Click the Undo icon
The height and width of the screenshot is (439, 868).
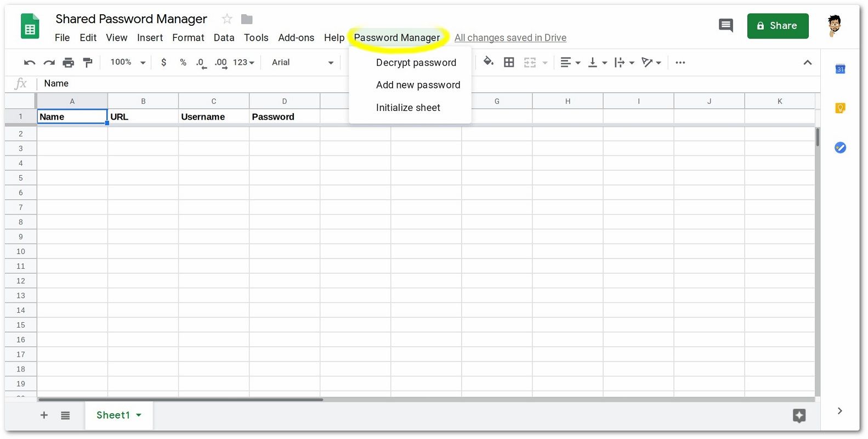[x=30, y=63]
